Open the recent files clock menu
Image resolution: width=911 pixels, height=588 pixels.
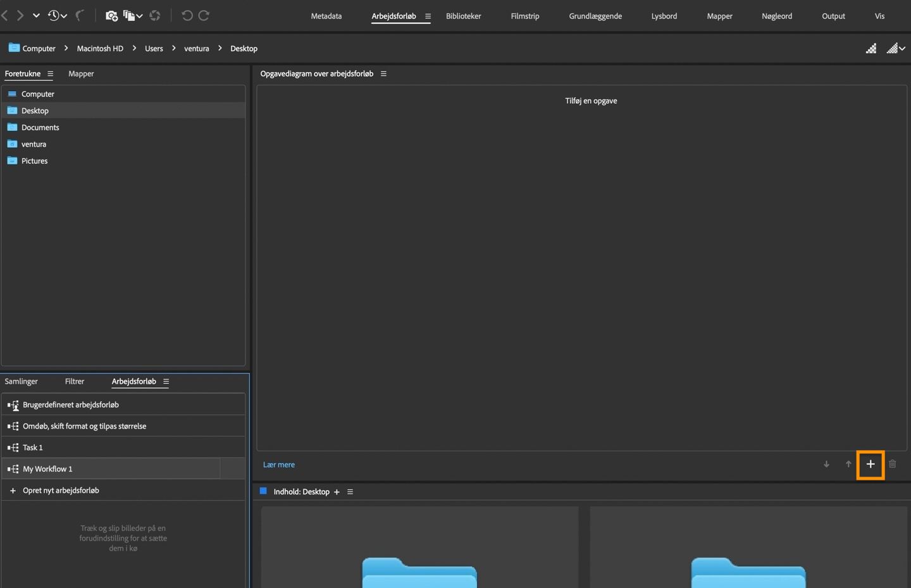(57, 15)
